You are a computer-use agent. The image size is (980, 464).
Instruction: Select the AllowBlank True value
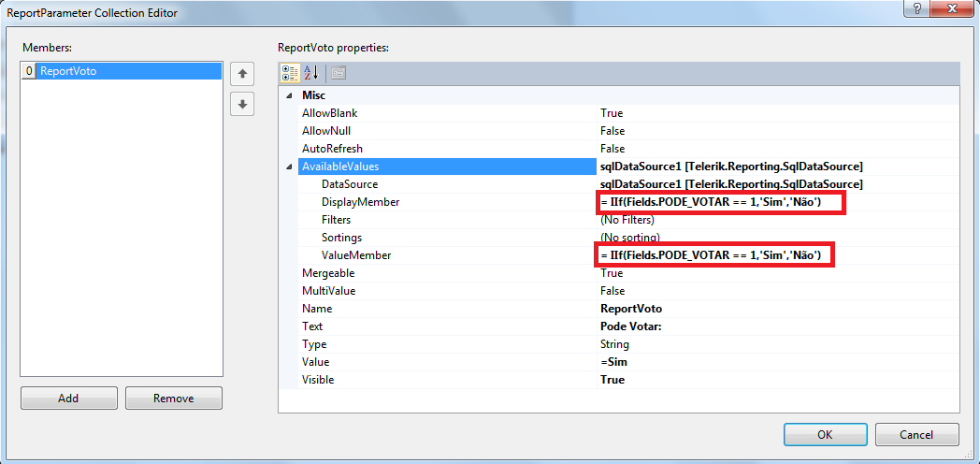pyautogui.click(x=778, y=113)
